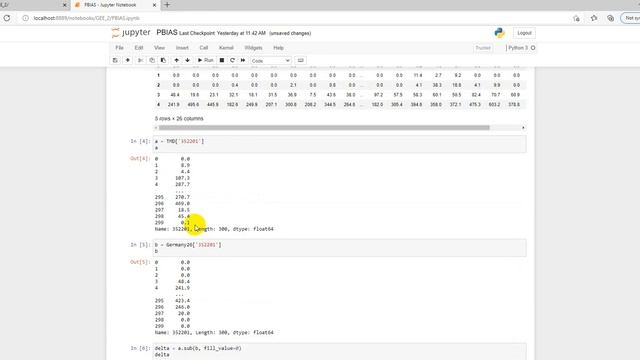Click the Last Checkpoint timestamp text
Viewport: 640px width, 360px height.
[x=222, y=33]
